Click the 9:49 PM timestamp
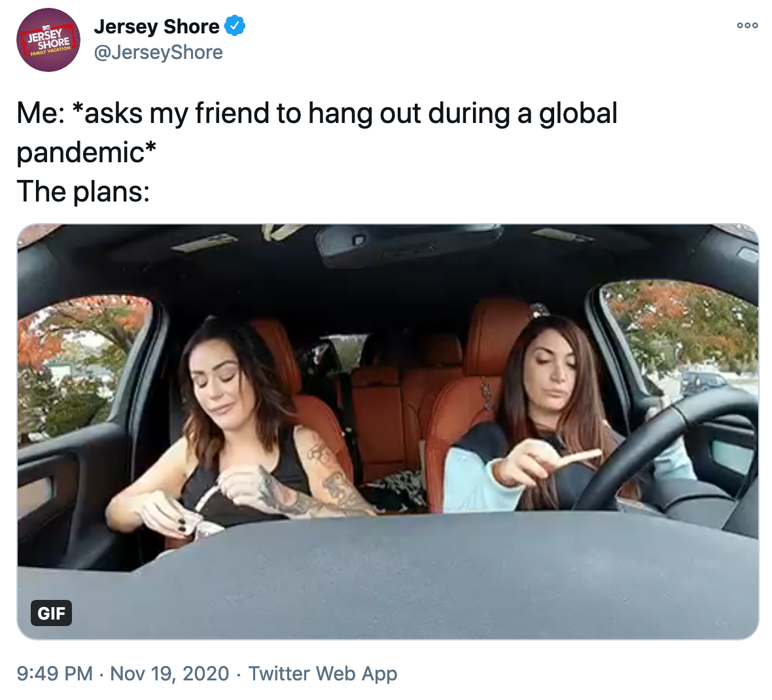 [x=55, y=673]
